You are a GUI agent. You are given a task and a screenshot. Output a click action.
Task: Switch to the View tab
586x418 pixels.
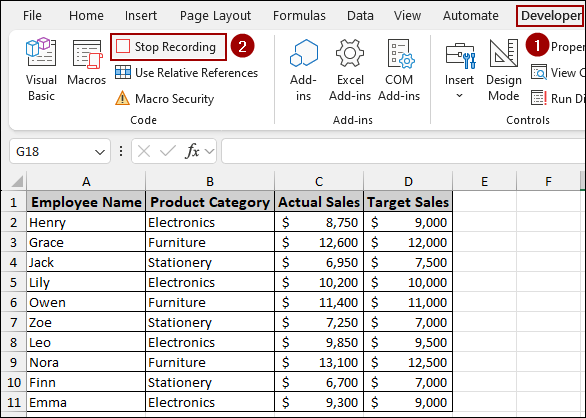[407, 15]
